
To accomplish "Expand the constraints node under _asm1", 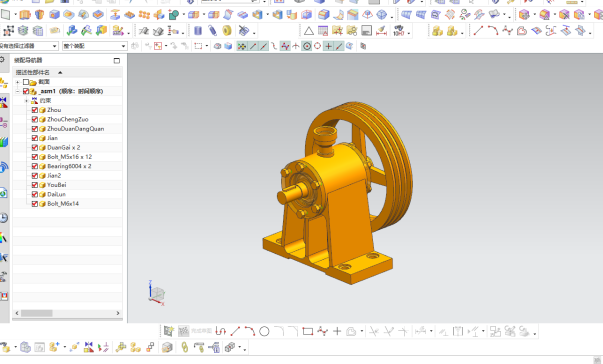I will point(27,101).
